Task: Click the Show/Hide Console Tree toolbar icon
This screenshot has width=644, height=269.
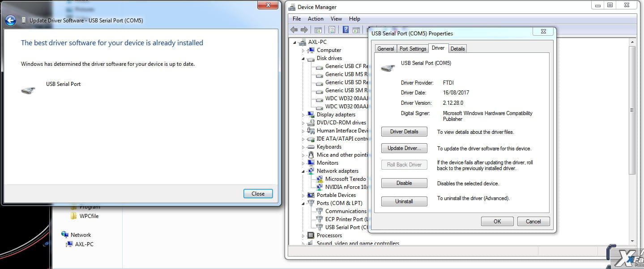Action: (x=318, y=30)
